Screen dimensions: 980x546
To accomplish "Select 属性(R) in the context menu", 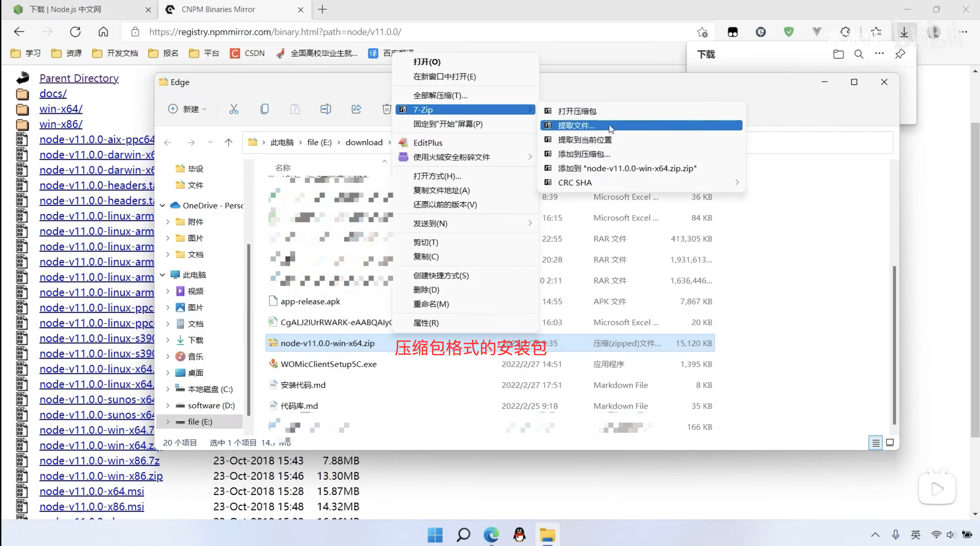I will pyautogui.click(x=426, y=323).
